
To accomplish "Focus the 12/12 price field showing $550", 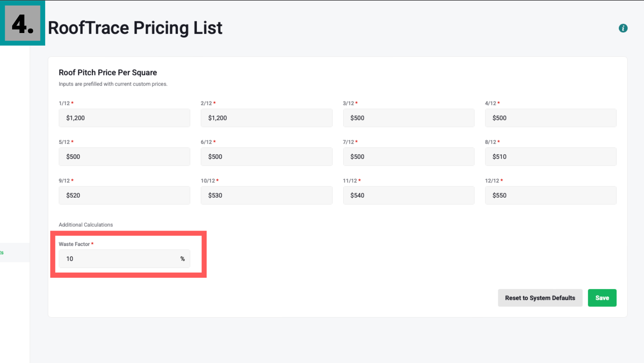I will pyautogui.click(x=551, y=195).
